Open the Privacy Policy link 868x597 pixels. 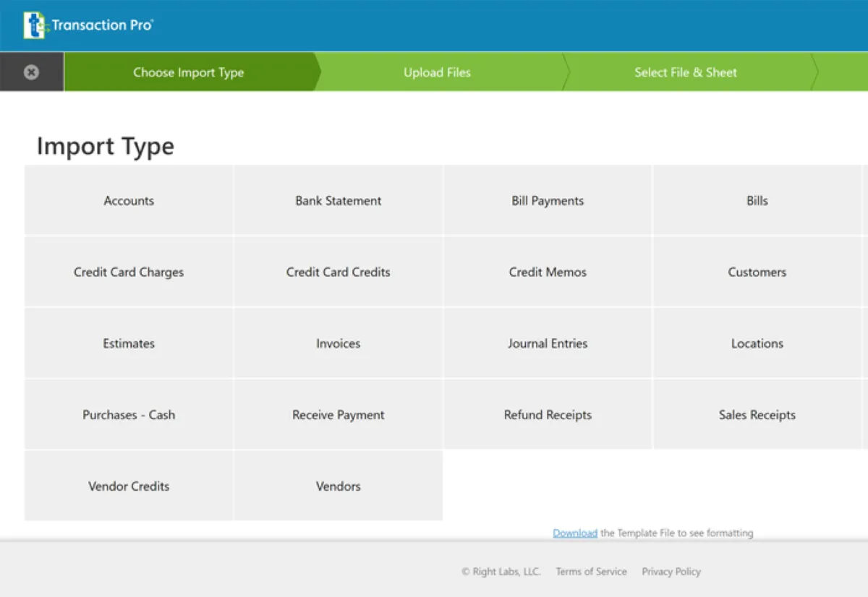click(x=671, y=572)
